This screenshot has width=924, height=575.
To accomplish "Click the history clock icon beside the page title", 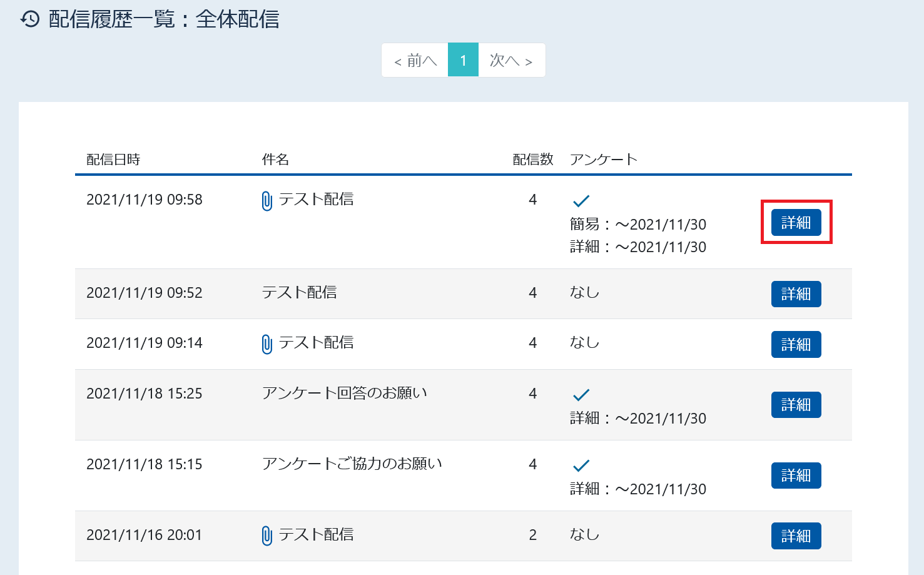I will point(30,19).
